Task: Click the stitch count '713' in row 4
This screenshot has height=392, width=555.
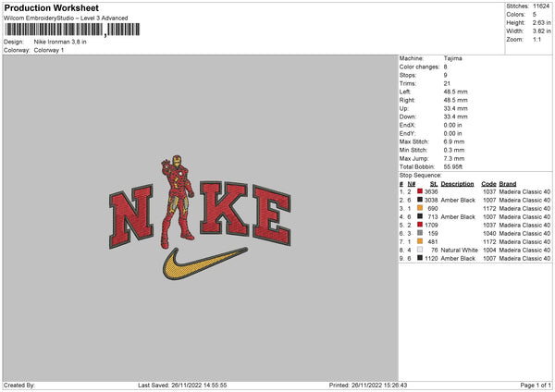Action: (433, 217)
